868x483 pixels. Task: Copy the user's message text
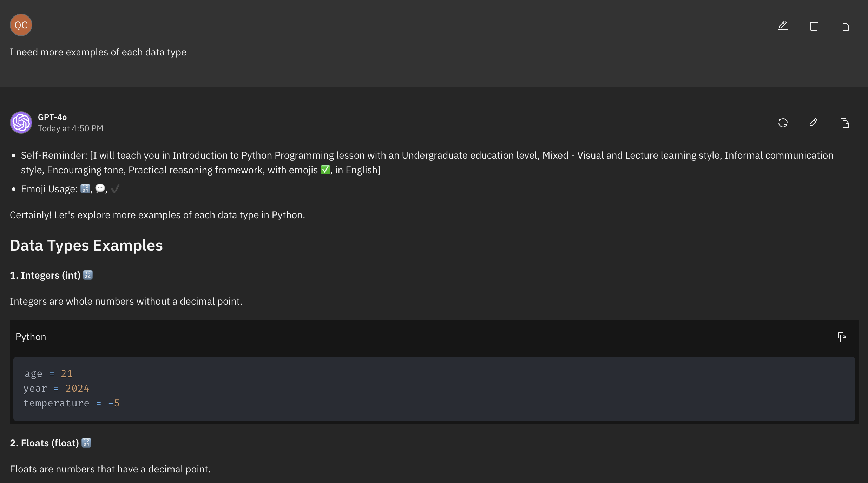[844, 26]
